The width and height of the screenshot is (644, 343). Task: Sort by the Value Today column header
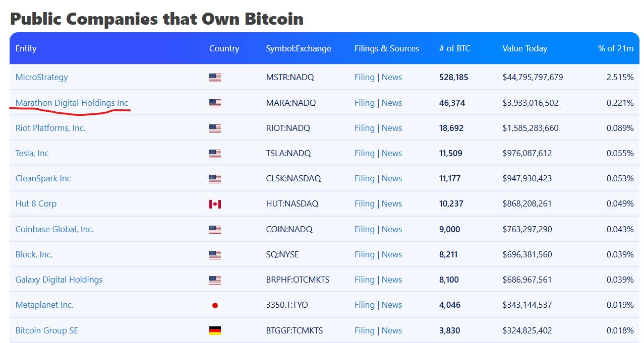pos(524,48)
